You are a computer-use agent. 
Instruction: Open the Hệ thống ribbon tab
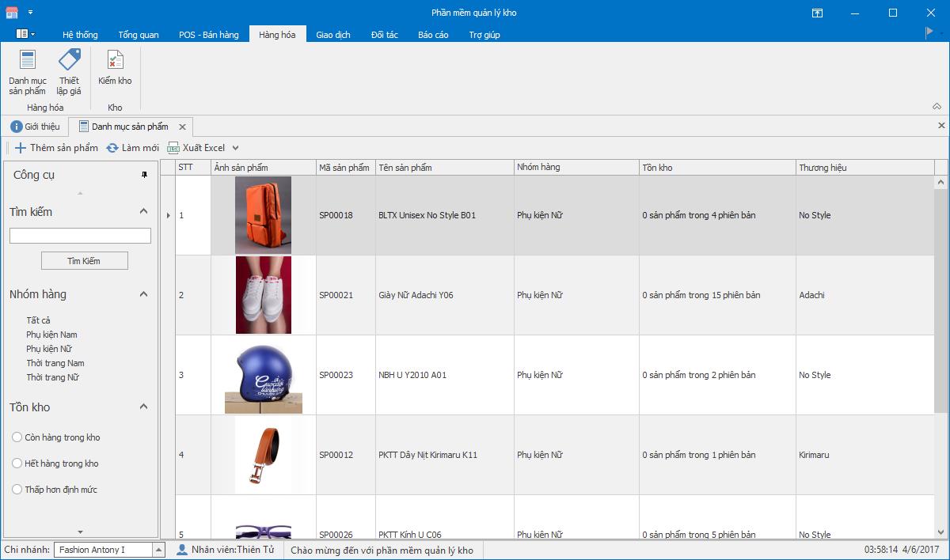[x=80, y=35]
